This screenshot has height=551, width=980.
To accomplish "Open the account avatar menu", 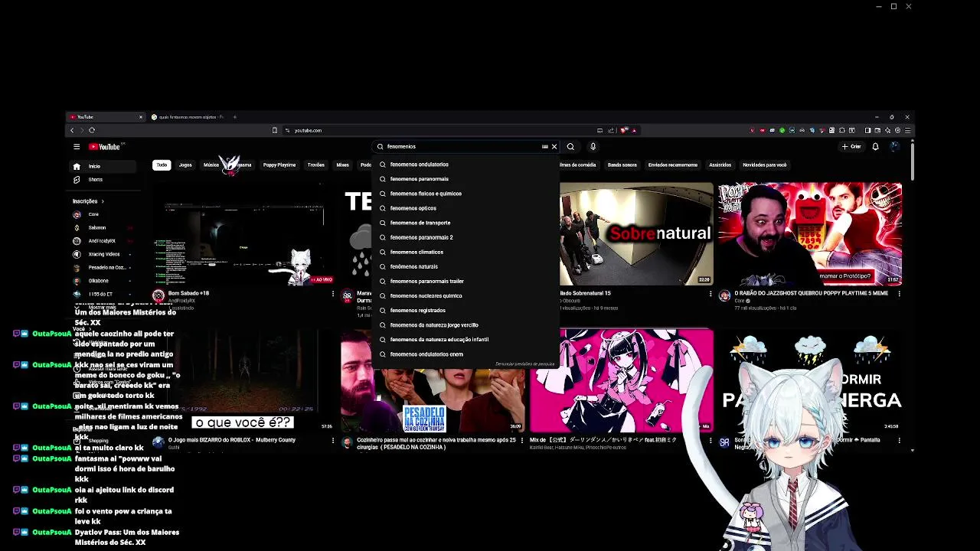I will tap(893, 146).
